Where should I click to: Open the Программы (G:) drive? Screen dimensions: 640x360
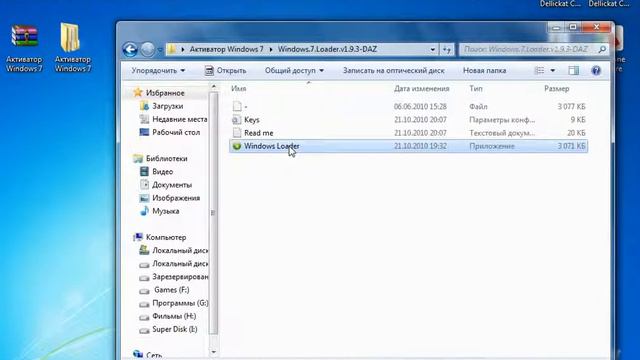(180, 303)
